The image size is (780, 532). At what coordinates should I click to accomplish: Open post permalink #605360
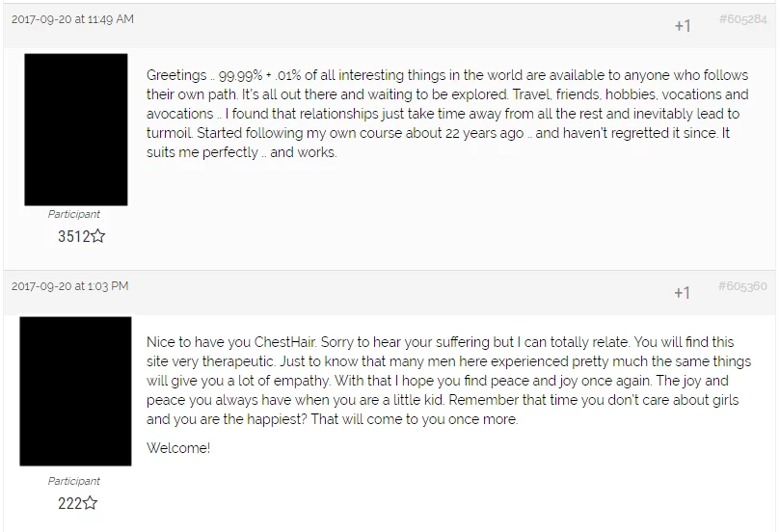pyautogui.click(x=742, y=286)
